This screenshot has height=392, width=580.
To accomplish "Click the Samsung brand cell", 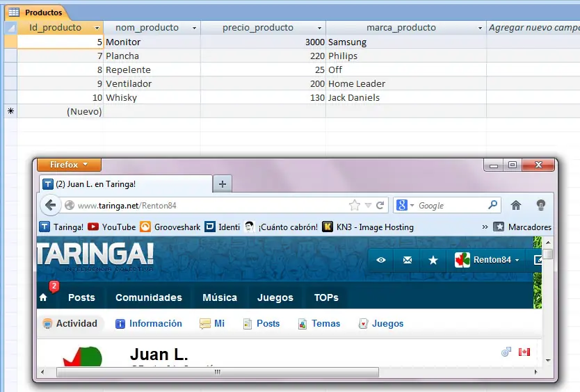I will coord(406,42).
